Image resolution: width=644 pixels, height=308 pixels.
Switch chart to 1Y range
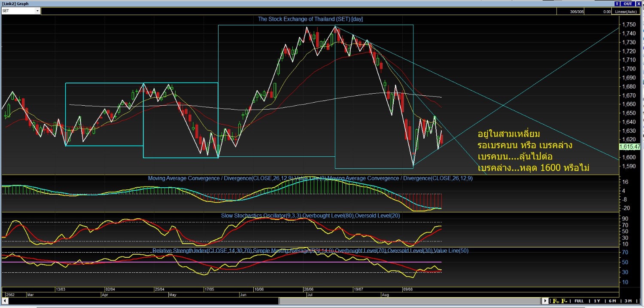[x=597, y=301]
